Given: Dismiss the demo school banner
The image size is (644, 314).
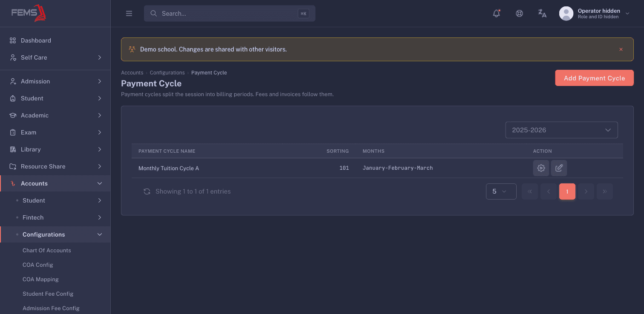Looking at the screenshot, I should (x=621, y=49).
